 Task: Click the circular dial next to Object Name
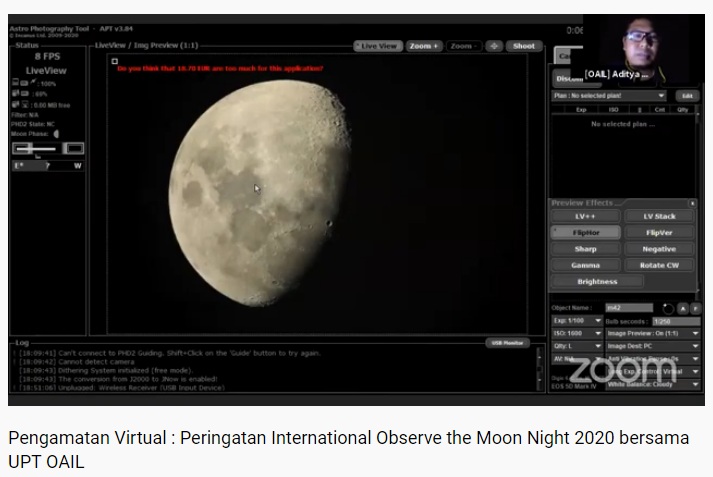pyautogui.click(x=668, y=309)
